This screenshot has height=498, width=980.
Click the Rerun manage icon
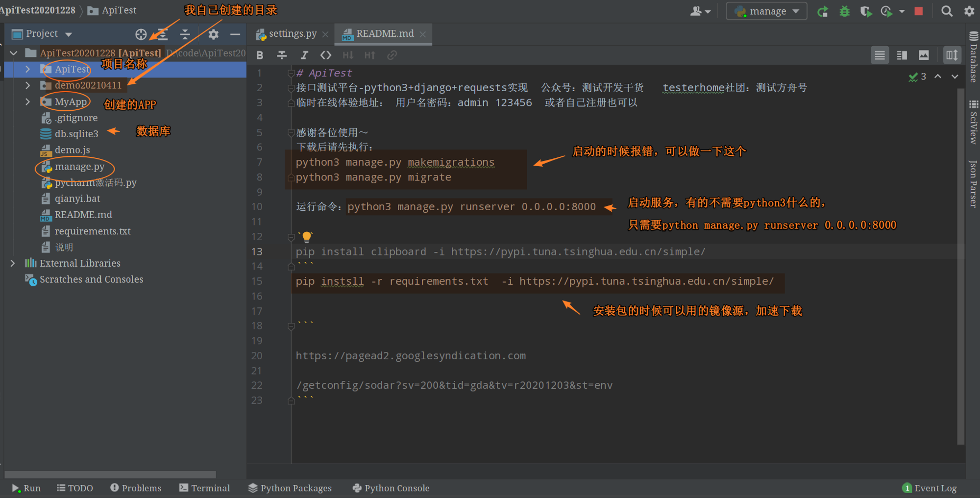[823, 11]
